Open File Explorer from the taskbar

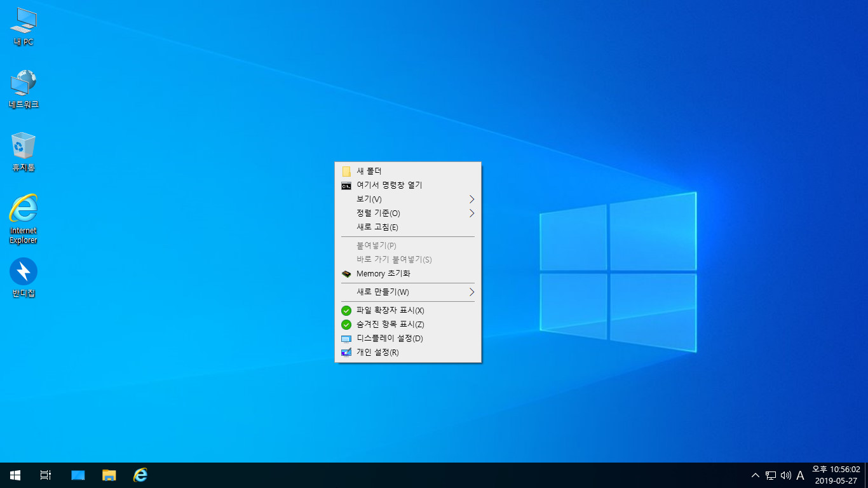tap(109, 475)
